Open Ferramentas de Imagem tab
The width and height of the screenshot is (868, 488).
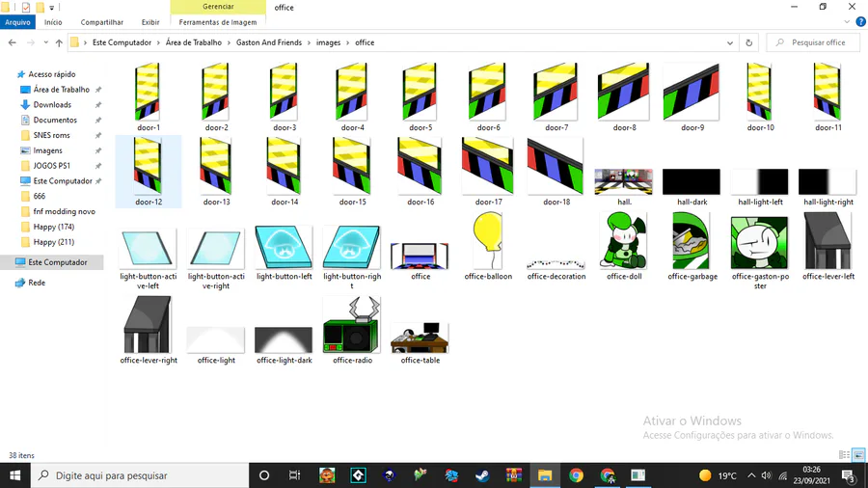point(218,22)
